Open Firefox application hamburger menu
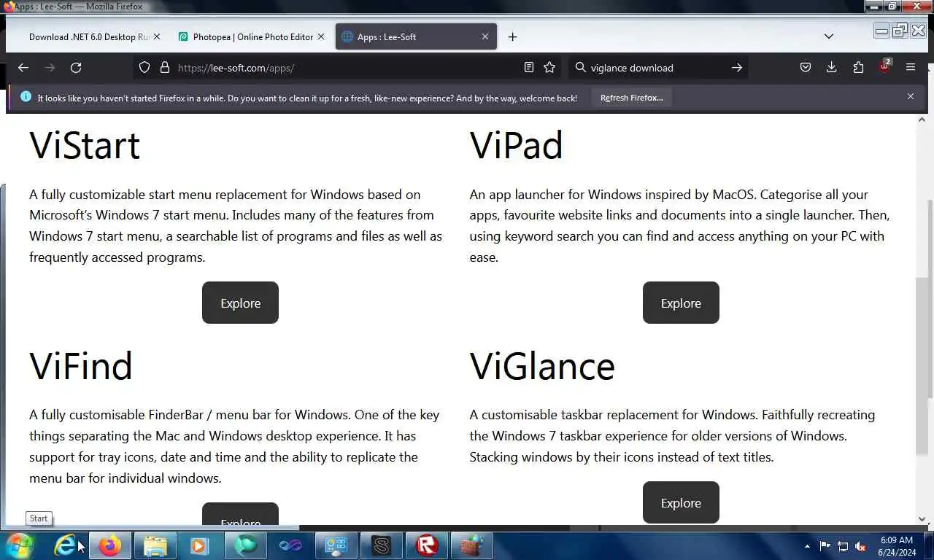Viewport: 934px width, 560px height. [x=911, y=68]
